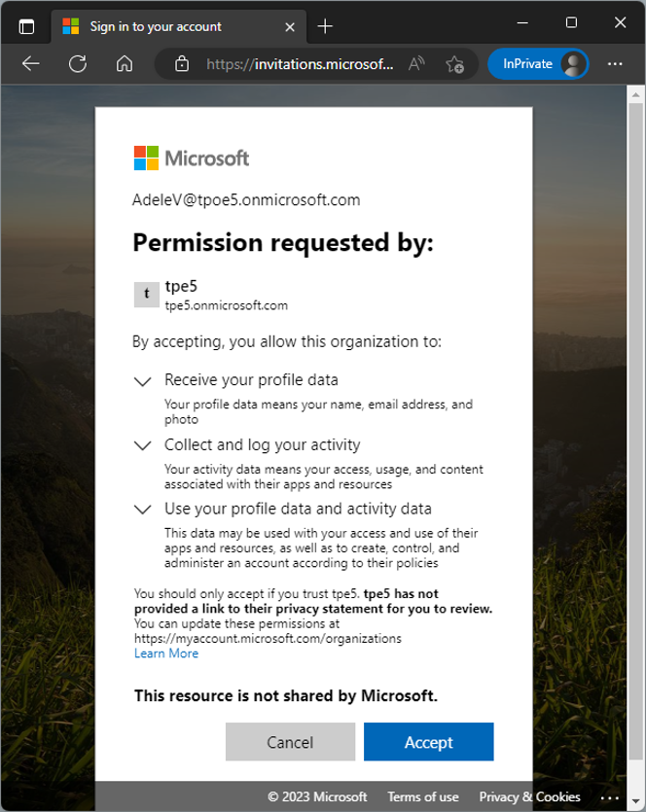Open a new browser tab
This screenshot has height=812, width=646.
point(324,26)
